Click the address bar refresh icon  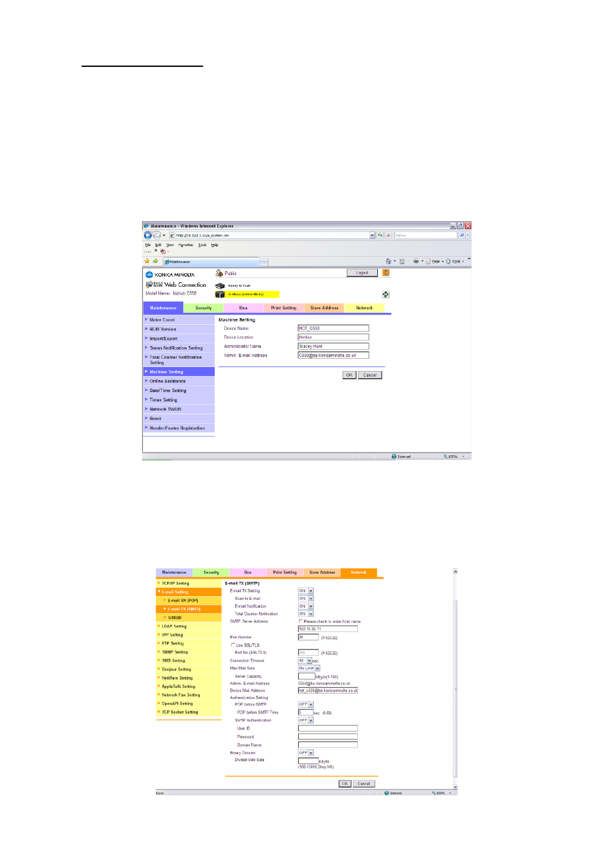point(380,235)
